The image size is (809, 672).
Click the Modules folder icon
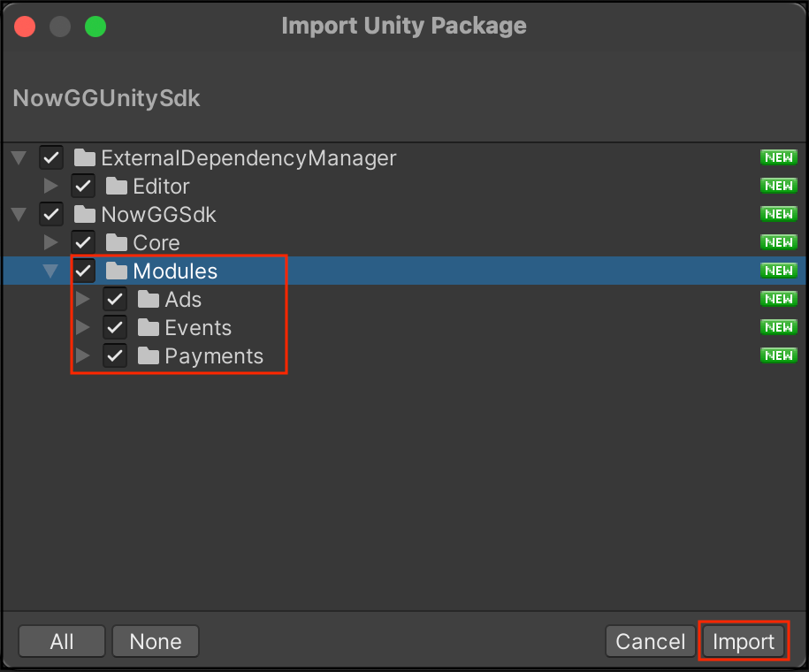[x=117, y=271]
